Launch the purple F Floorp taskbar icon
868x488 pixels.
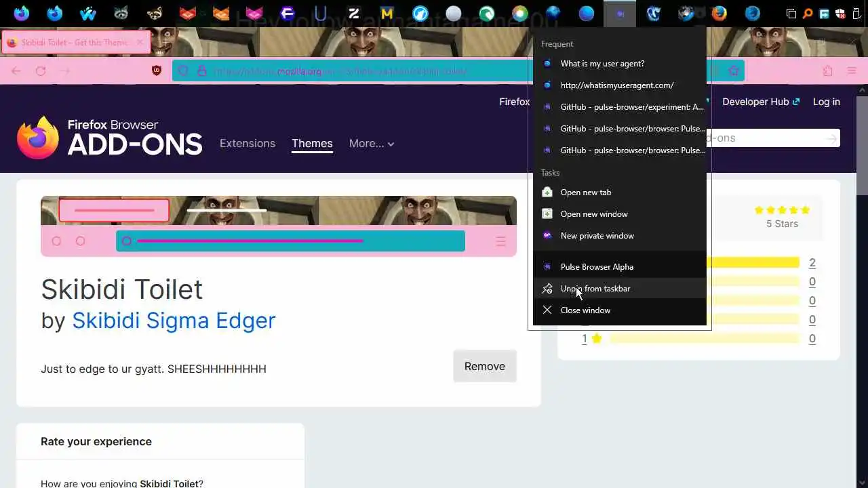[x=288, y=13]
